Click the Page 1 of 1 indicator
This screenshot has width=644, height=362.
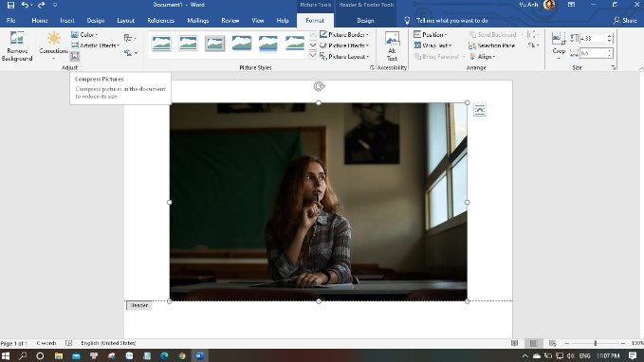14,343
